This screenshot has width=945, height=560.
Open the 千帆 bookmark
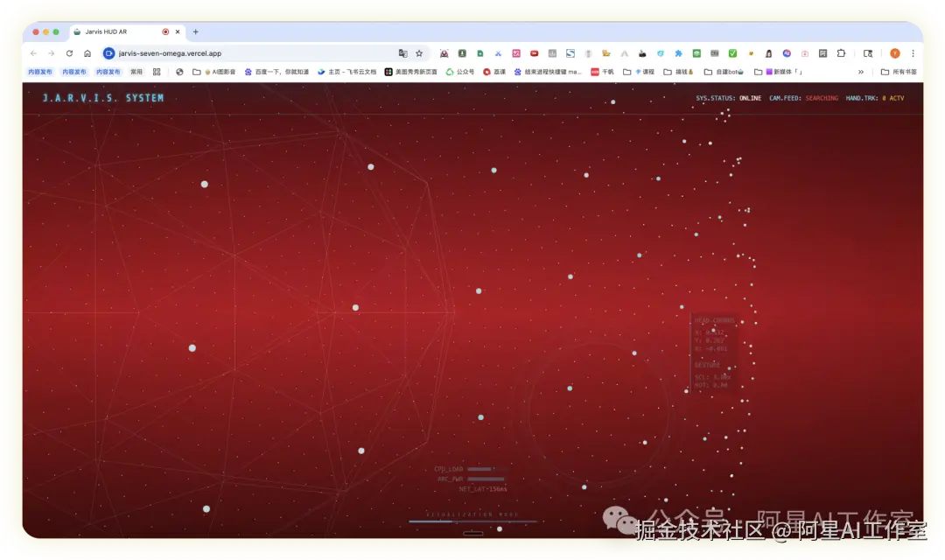[602, 72]
